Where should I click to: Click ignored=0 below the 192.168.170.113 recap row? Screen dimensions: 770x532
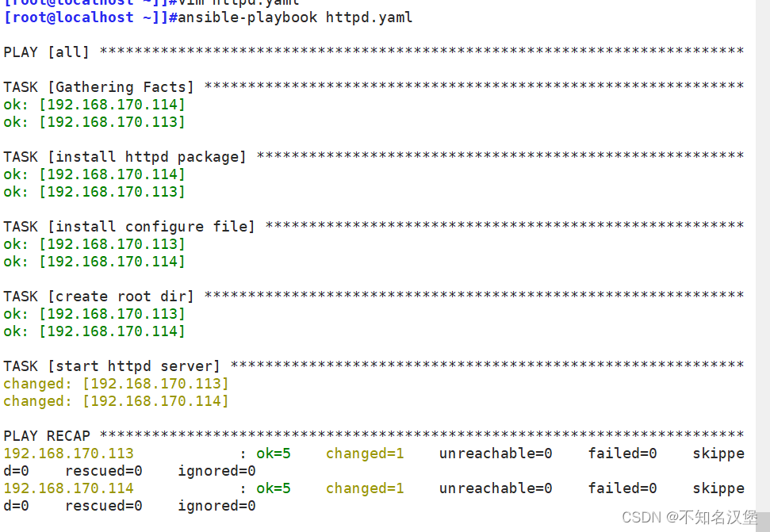(x=216, y=471)
